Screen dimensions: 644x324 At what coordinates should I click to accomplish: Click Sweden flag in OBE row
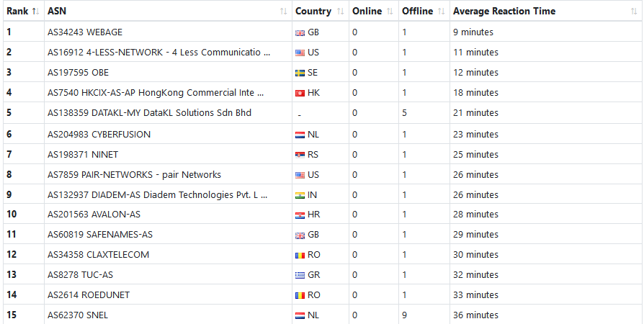tap(300, 73)
